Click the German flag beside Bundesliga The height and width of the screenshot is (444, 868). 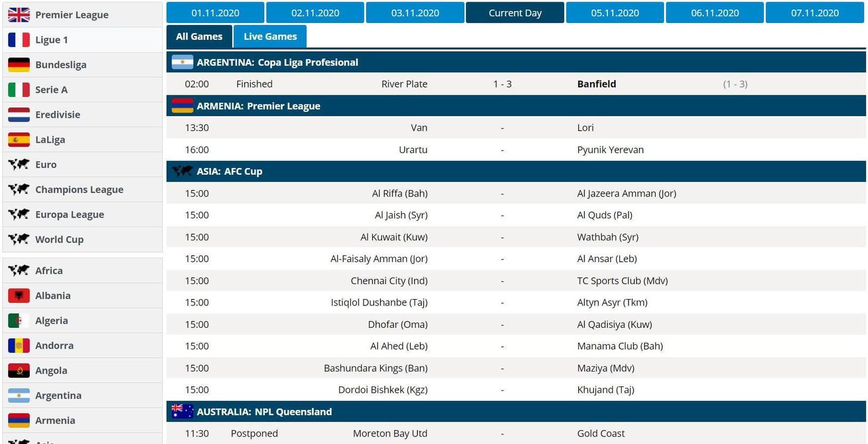19,64
